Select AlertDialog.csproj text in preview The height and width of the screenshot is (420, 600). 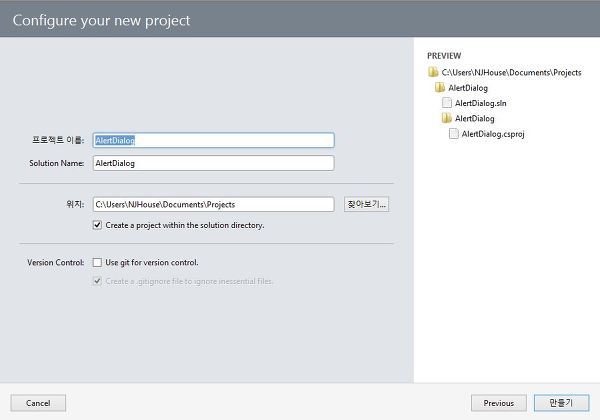[x=493, y=134]
